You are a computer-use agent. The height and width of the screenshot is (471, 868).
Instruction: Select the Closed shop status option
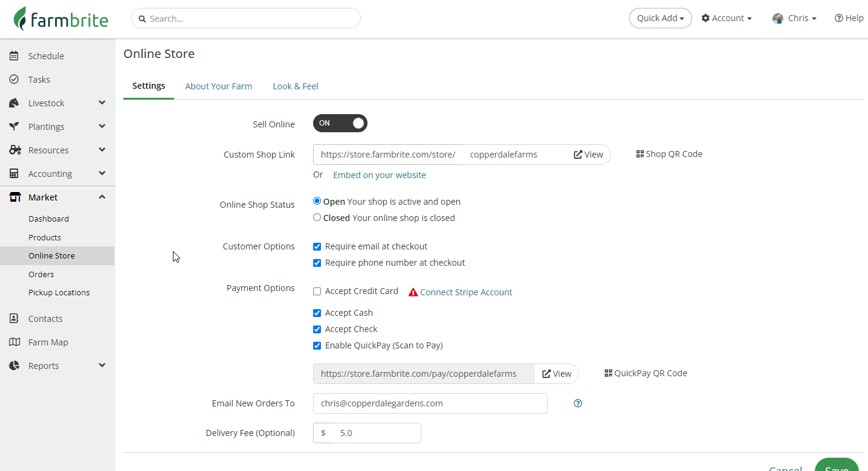pos(317,218)
